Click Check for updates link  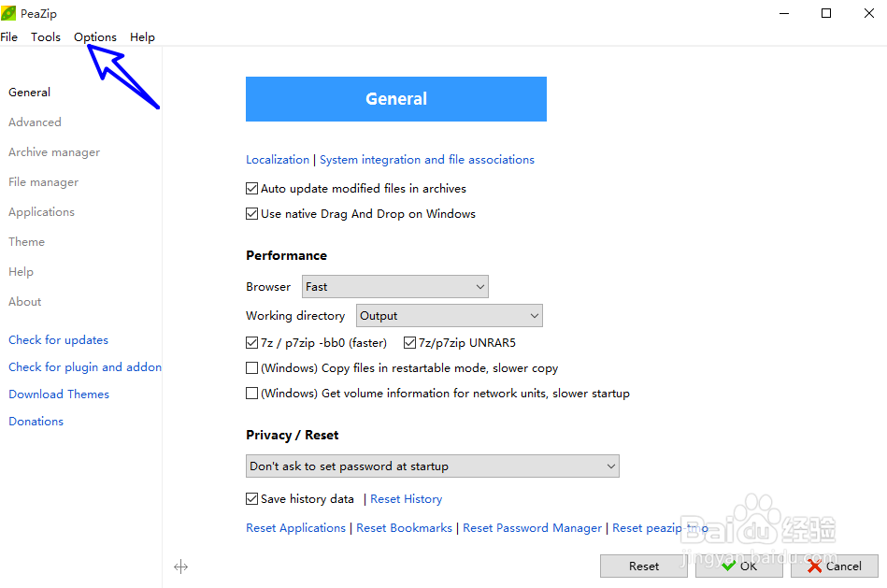point(58,340)
